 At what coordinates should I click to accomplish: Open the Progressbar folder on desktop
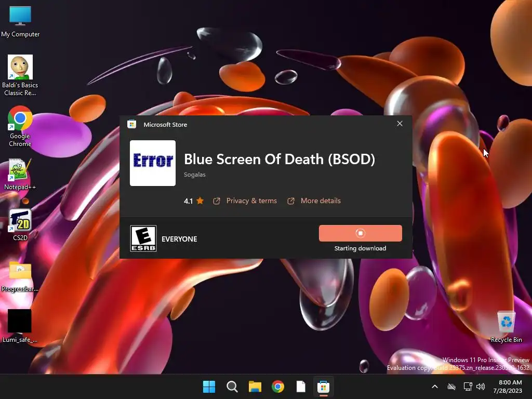pos(20,276)
